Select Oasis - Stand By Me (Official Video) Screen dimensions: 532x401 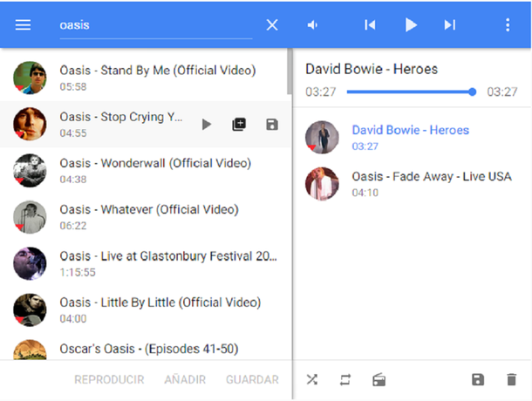(146, 78)
